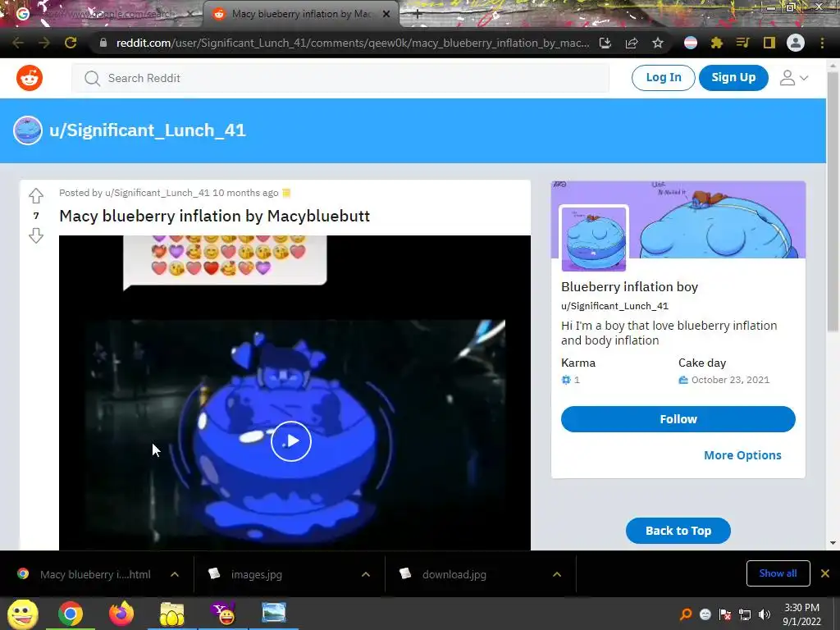Screen dimensions: 840x630
Task: Click the Sign Up button
Action: click(733, 78)
